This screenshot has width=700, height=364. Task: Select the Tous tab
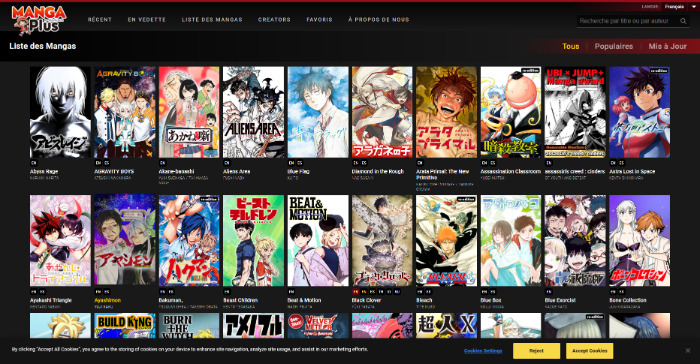571,46
